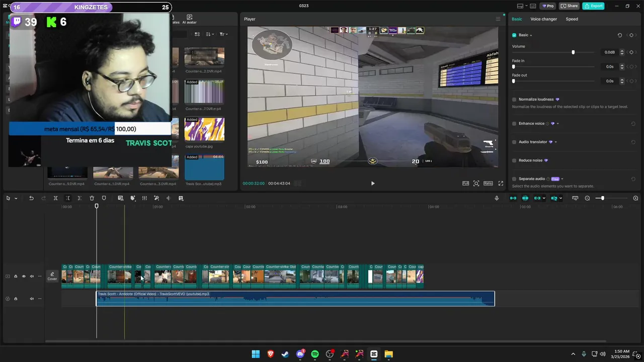Switch to the Voice changer tab
The width and height of the screenshot is (644, 362).
(543, 19)
